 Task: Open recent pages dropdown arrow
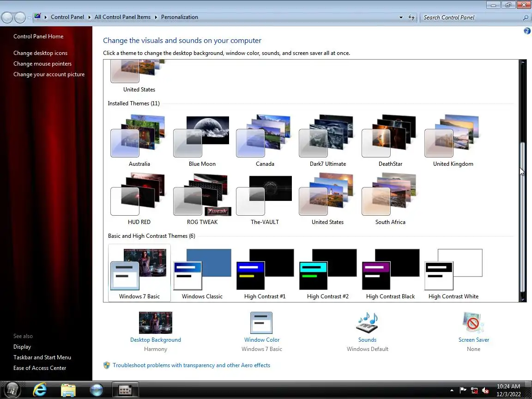[29, 17]
